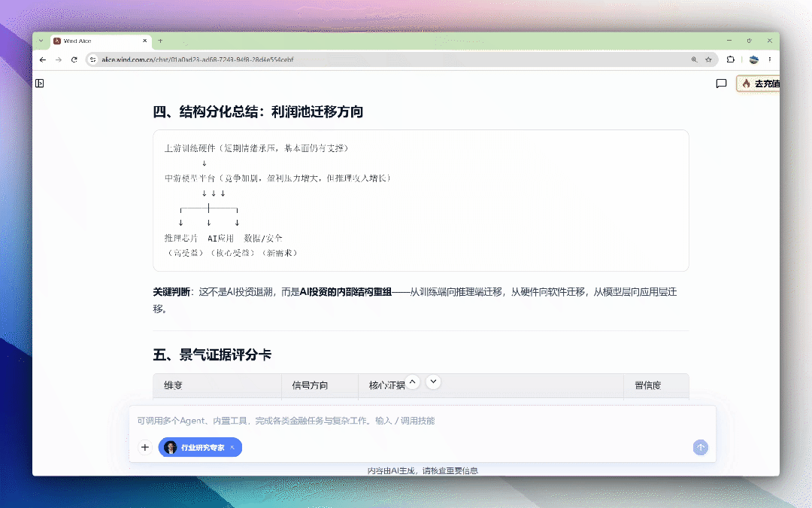The height and width of the screenshot is (508, 812).
Task: Click the 关键判断 bold label
Action: point(171,292)
